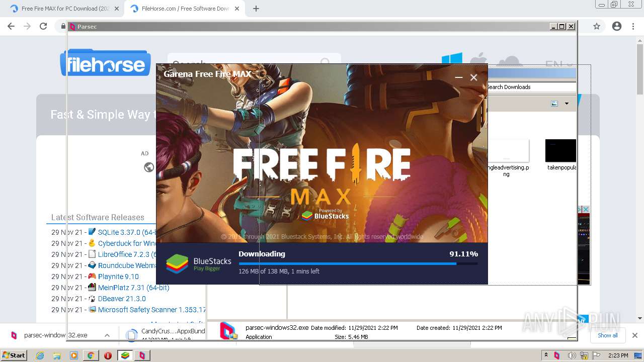
Task: Click the BlueStacks logo in installer footer
Action: click(199, 263)
